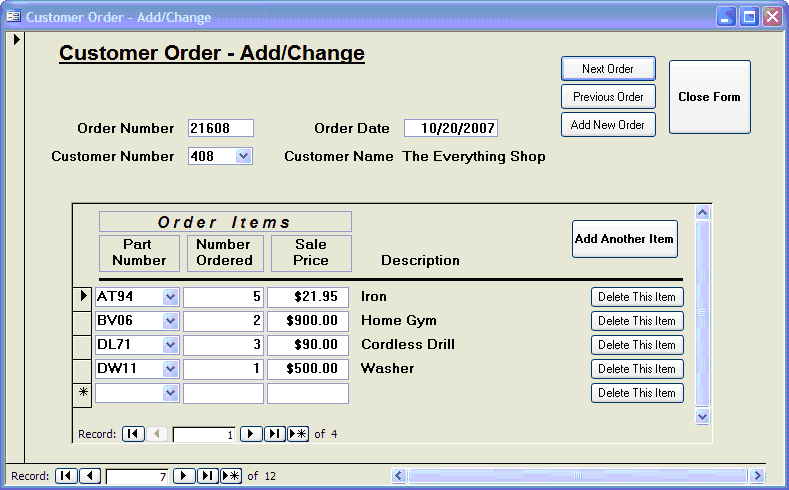
Task: Click the $21.95 sale price field
Action: point(307,297)
